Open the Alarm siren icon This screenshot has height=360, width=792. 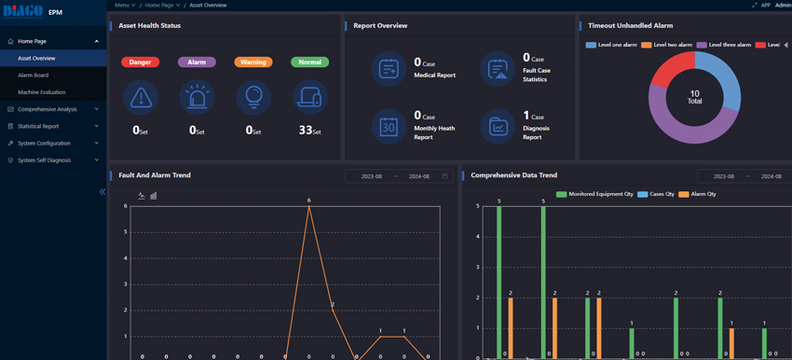[x=197, y=97]
